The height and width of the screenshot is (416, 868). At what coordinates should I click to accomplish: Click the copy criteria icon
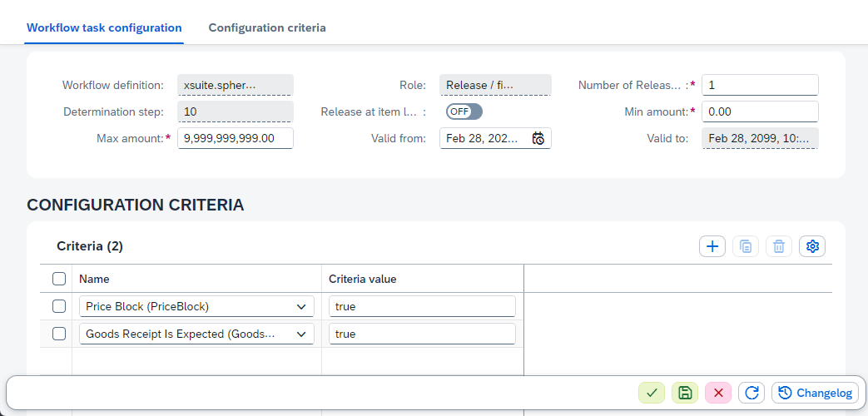(x=746, y=246)
